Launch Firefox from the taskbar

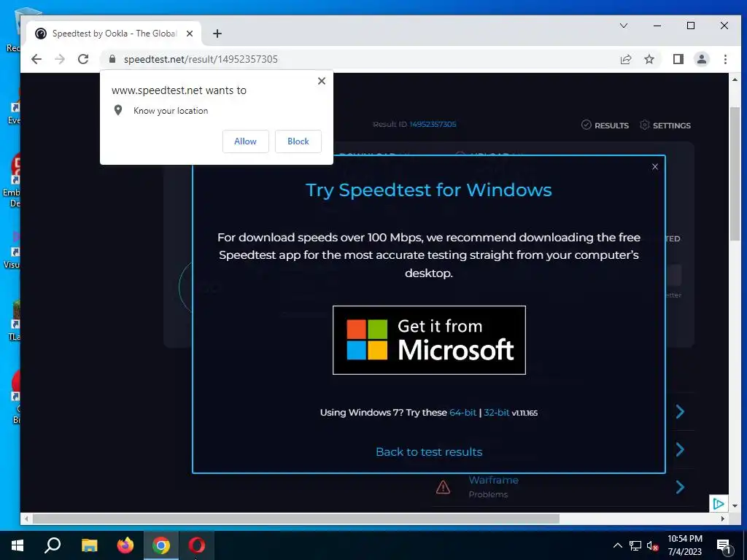click(125, 545)
